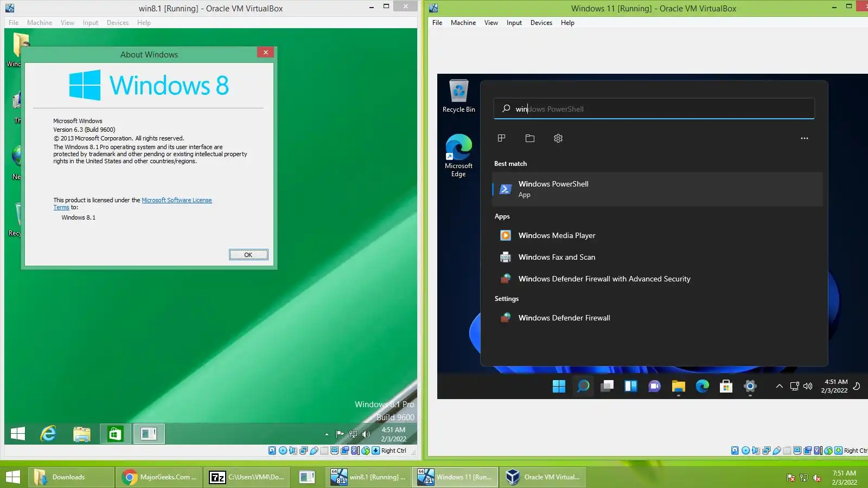Switch to Oracle VM VirtualBox Manager on taskbar
868x488 pixels.
pos(544,477)
